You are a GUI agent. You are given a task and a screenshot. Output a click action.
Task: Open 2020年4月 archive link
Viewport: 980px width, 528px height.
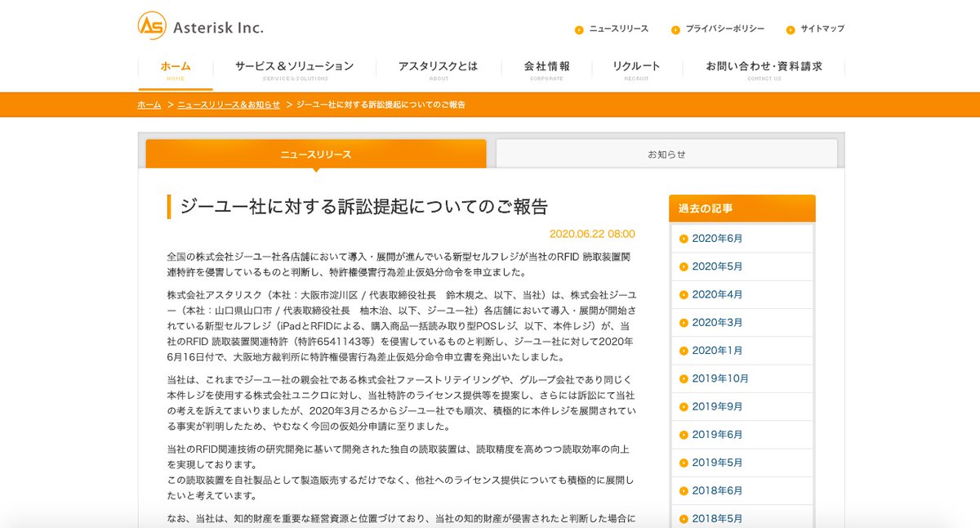717,294
